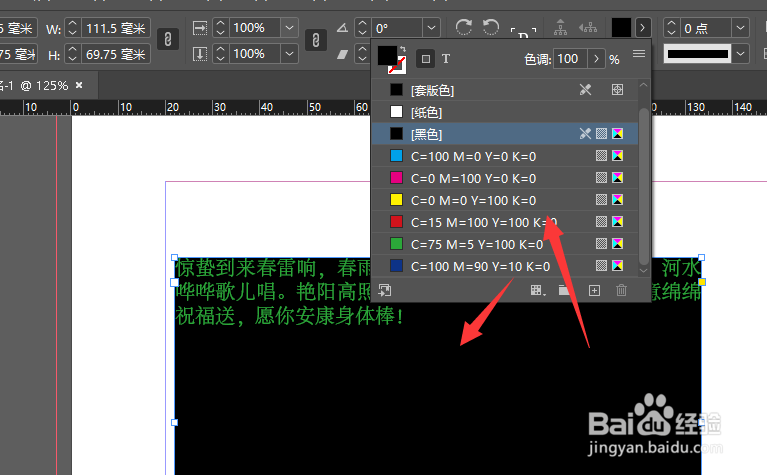Click the H height input field
This screenshot has height=475, width=767.
[x=115, y=54]
